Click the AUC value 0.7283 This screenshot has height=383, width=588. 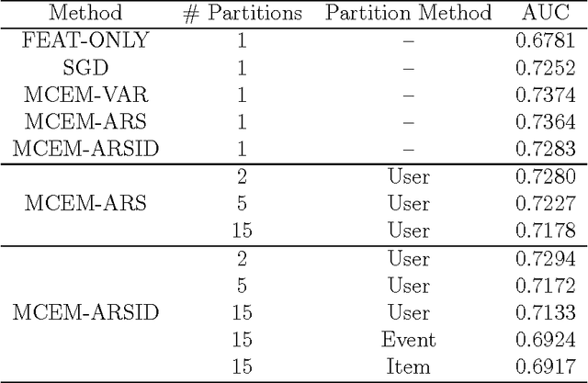pos(545,149)
